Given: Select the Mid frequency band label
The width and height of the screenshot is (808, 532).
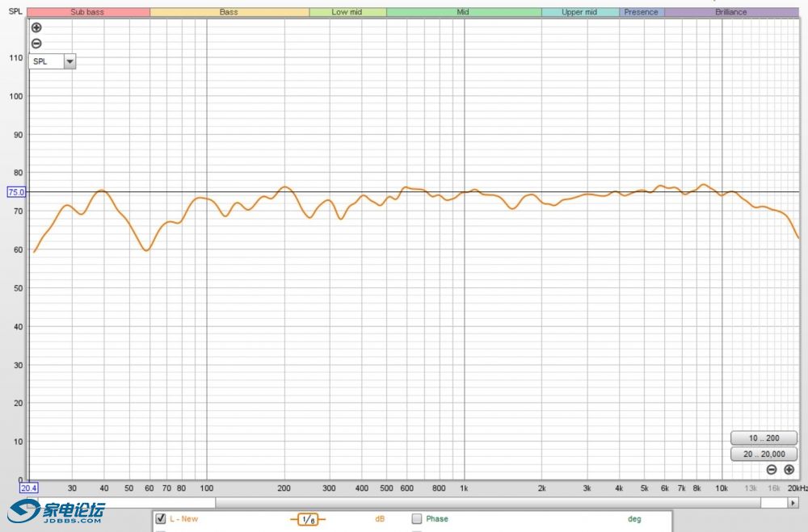Looking at the screenshot, I should (x=463, y=12).
